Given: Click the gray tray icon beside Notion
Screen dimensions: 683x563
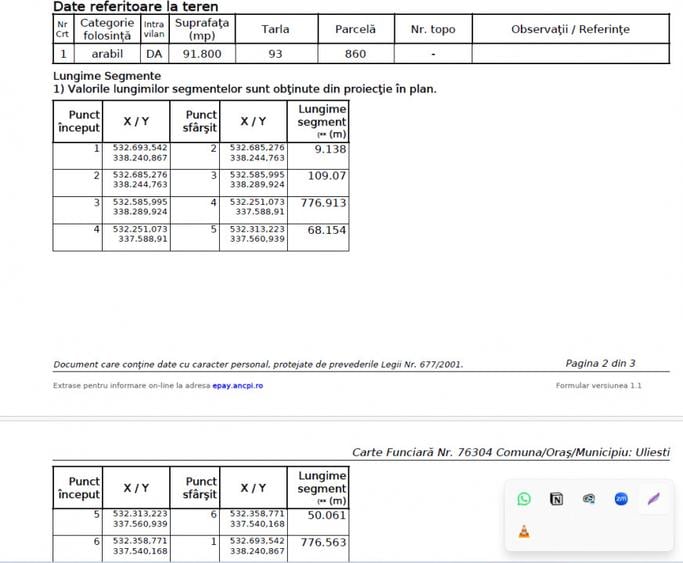Looking at the screenshot, I should coord(589,499).
